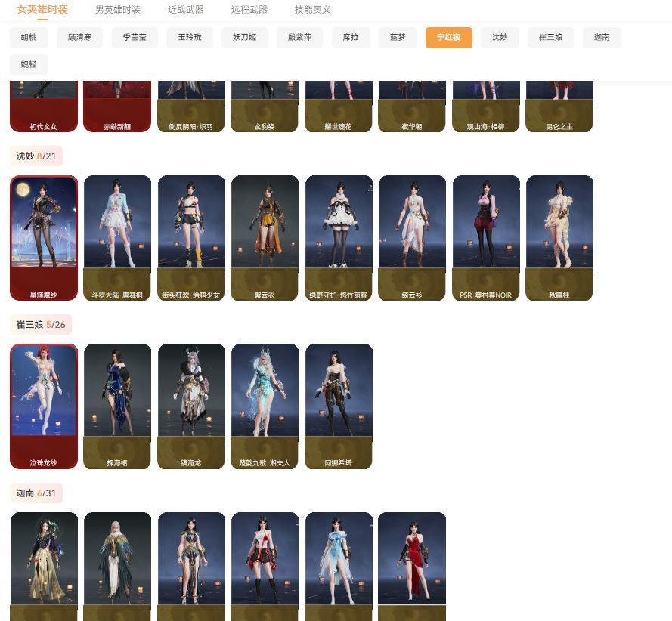The height and width of the screenshot is (621, 672).
Task: Select the P5R·奥村春NOIR skin
Action: tap(486, 238)
